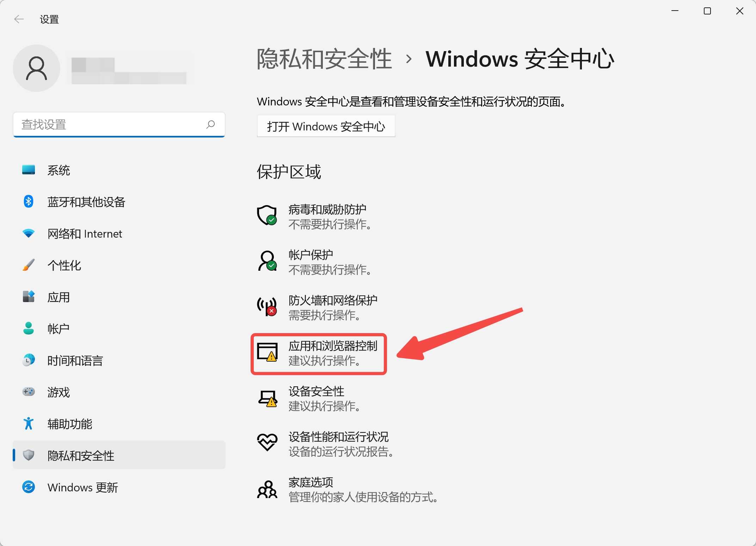Select 隐私和安全性 in sidebar
This screenshot has height=546, width=756.
[x=119, y=455]
